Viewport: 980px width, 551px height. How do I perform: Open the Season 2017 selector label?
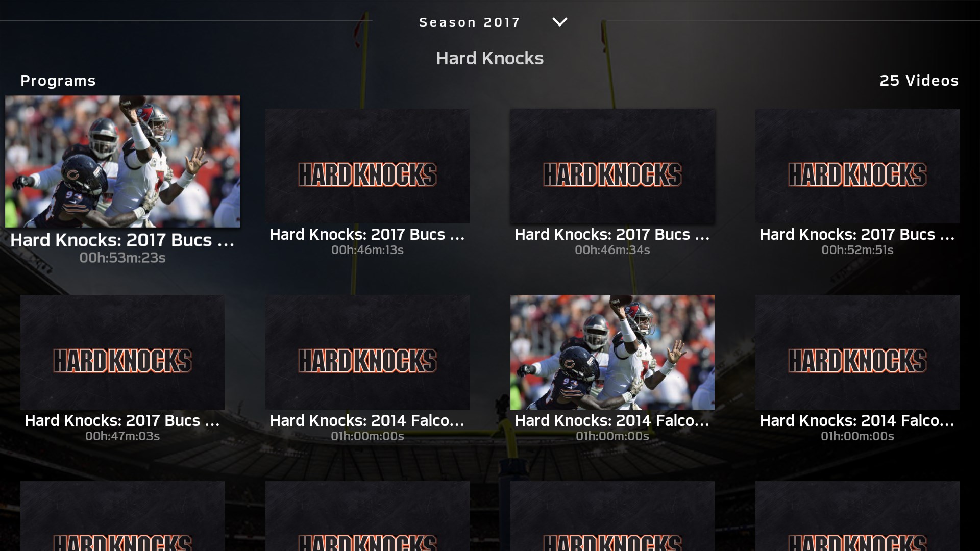point(470,22)
